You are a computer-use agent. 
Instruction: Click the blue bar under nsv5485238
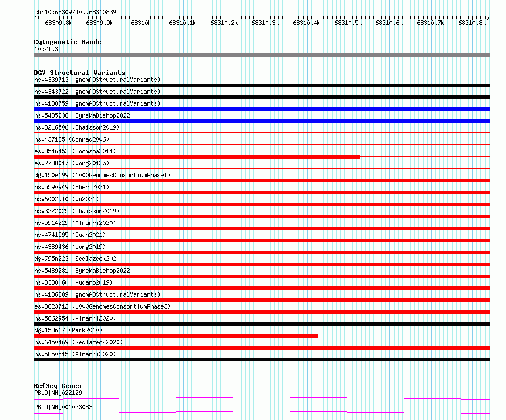pos(262,121)
